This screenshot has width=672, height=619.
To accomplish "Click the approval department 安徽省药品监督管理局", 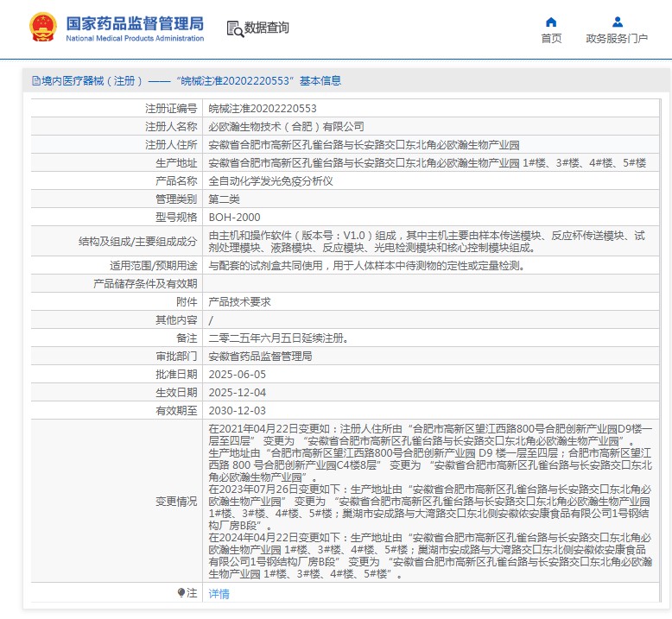I will point(260,356).
